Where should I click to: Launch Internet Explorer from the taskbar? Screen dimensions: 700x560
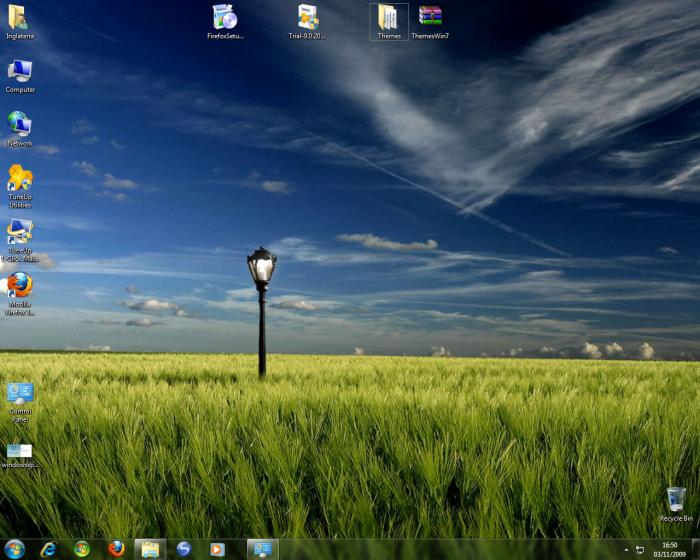coord(48,549)
